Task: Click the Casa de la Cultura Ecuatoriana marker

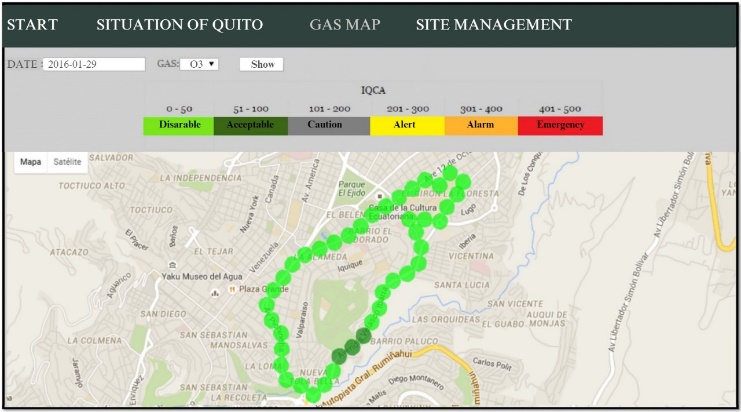Action: click(379, 196)
